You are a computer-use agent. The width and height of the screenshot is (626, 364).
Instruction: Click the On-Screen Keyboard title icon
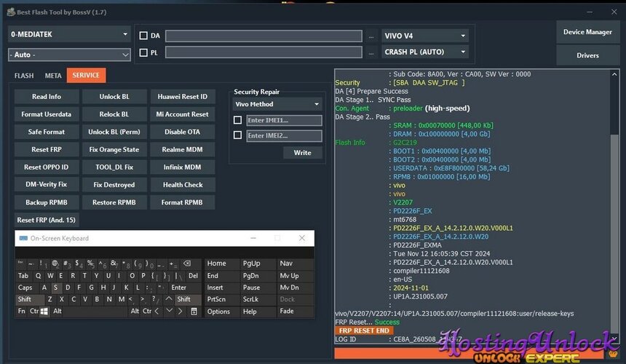point(23,238)
